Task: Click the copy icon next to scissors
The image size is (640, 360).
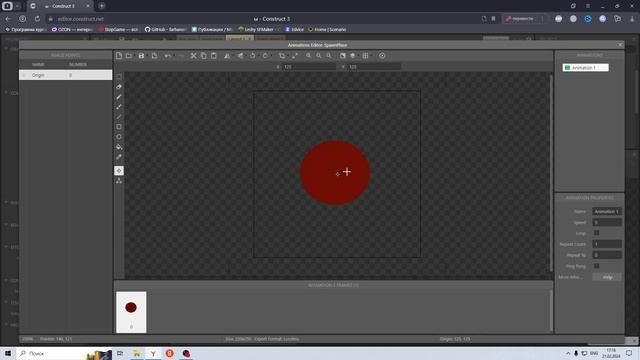Action: pos(204,56)
